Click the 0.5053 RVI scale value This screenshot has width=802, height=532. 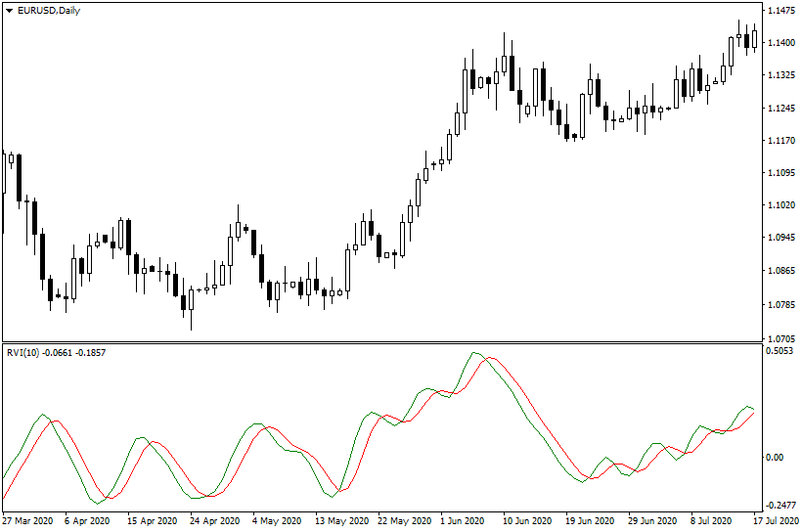point(780,351)
